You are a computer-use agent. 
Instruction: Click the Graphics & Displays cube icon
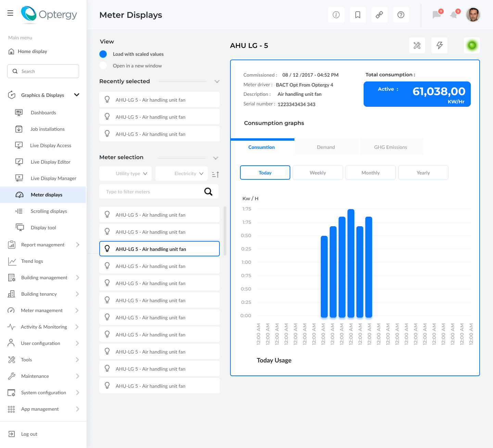coord(12,95)
